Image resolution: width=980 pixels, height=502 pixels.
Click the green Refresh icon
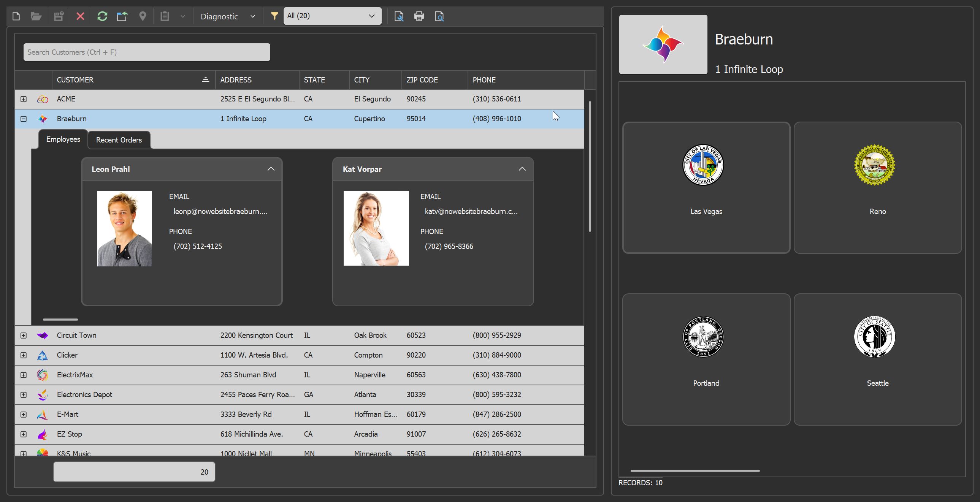tap(102, 16)
